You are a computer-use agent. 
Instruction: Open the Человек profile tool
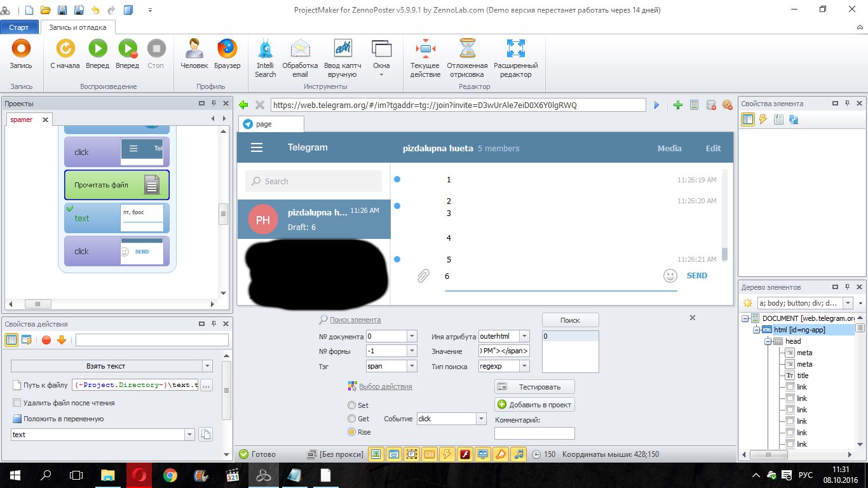[x=194, y=54]
